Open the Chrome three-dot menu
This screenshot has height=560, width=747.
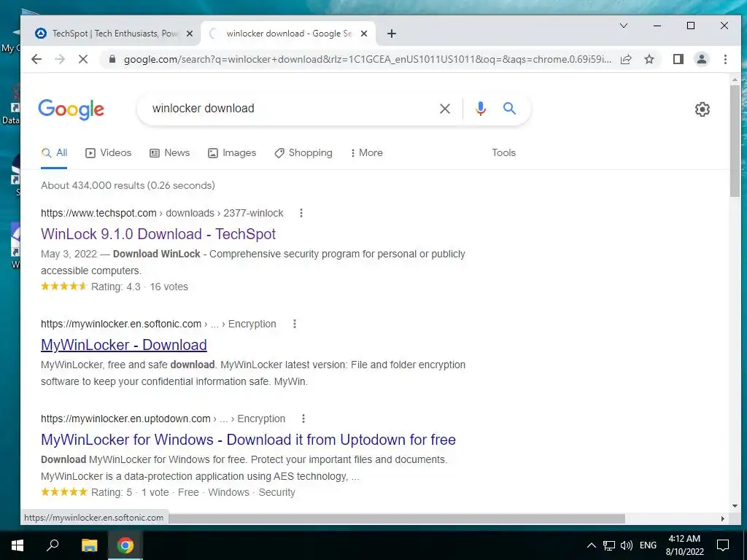click(725, 59)
